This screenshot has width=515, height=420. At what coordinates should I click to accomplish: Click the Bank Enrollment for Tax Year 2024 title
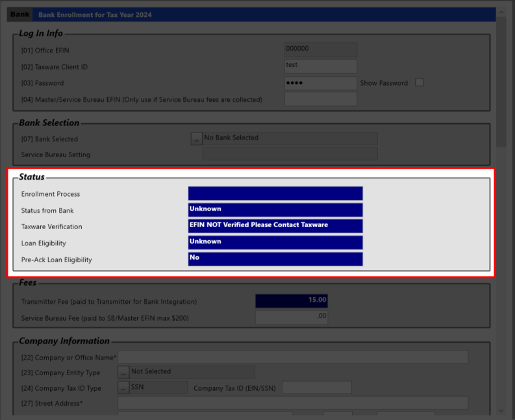tap(95, 15)
